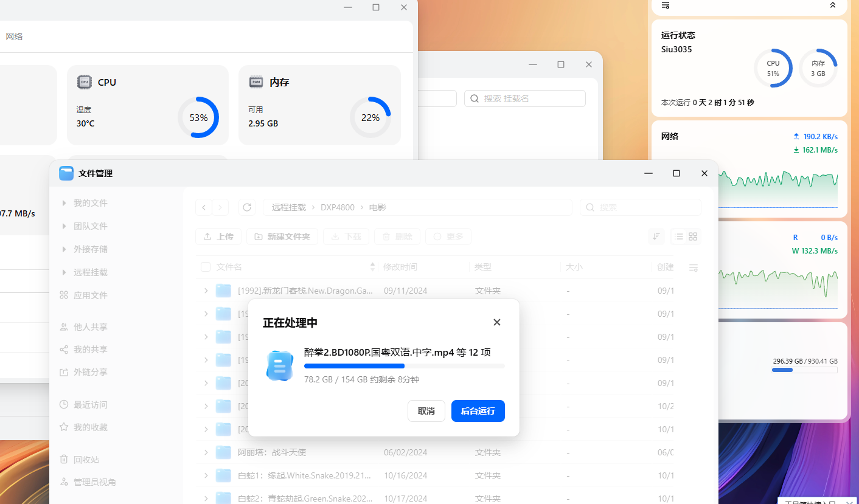Expand 我的文件 in the sidebar

64,203
